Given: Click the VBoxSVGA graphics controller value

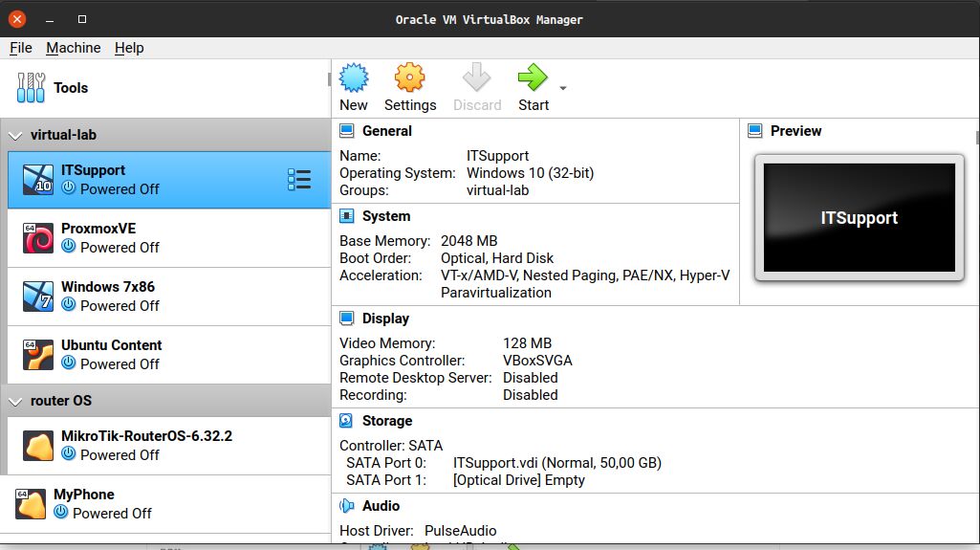Looking at the screenshot, I should point(537,361).
